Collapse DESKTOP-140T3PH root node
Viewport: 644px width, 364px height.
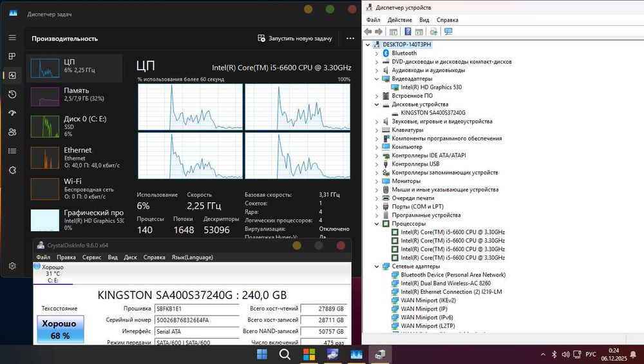[x=368, y=44]
